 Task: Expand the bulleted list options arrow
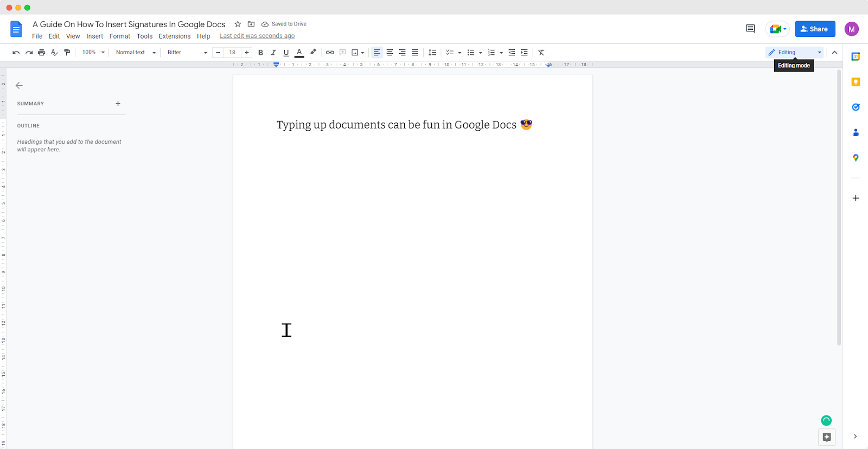481,53
